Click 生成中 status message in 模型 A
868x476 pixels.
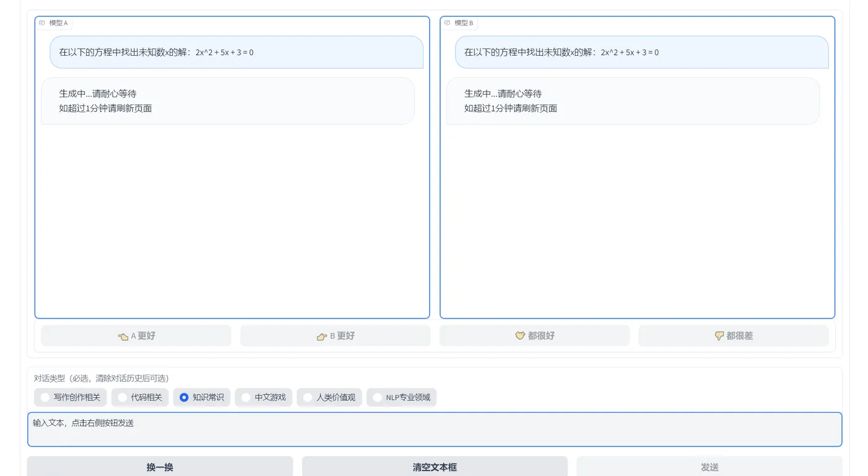click(x=228, y=101)
